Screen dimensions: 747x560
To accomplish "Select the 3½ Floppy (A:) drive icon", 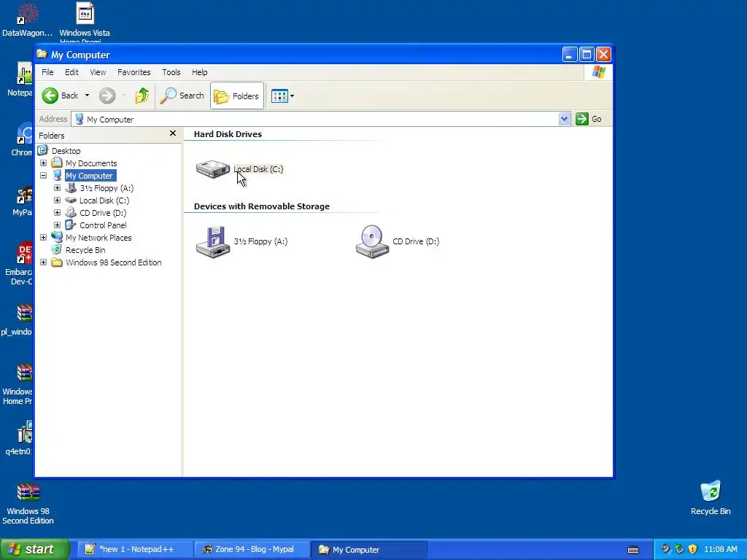I will 213,241.
